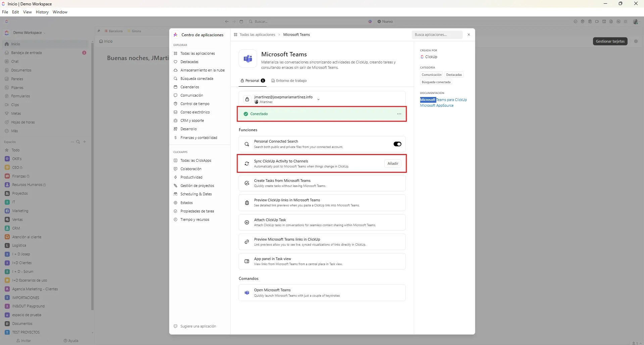Click the search magnifier in Espacios header

pos(78,142)
